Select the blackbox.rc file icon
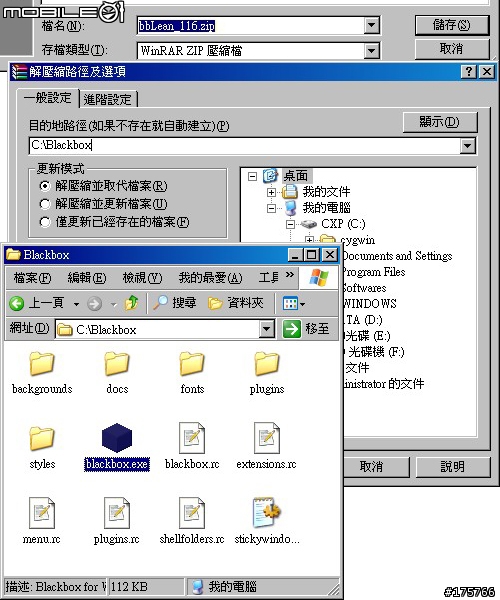 coord(192,438)
